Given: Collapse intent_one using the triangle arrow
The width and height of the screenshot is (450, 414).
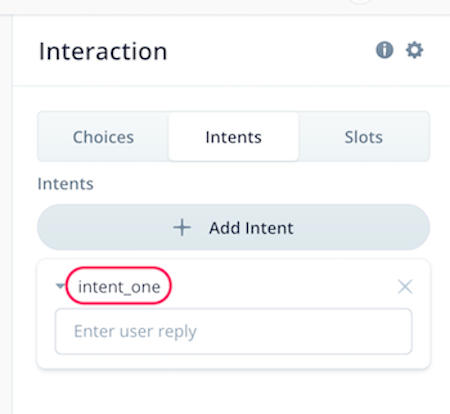Looking at the screenshot, I should click(60, 286).
